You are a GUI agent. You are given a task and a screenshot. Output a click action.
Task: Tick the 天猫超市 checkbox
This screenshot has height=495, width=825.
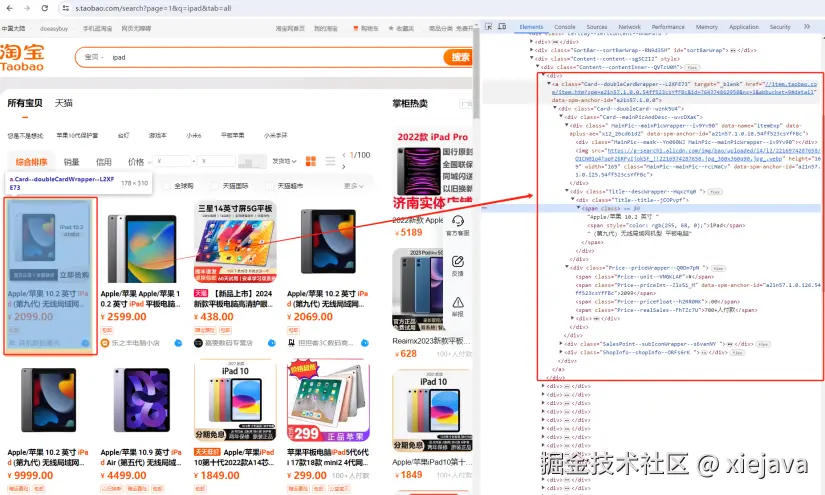pyautogui.click(x=269, y=186)
